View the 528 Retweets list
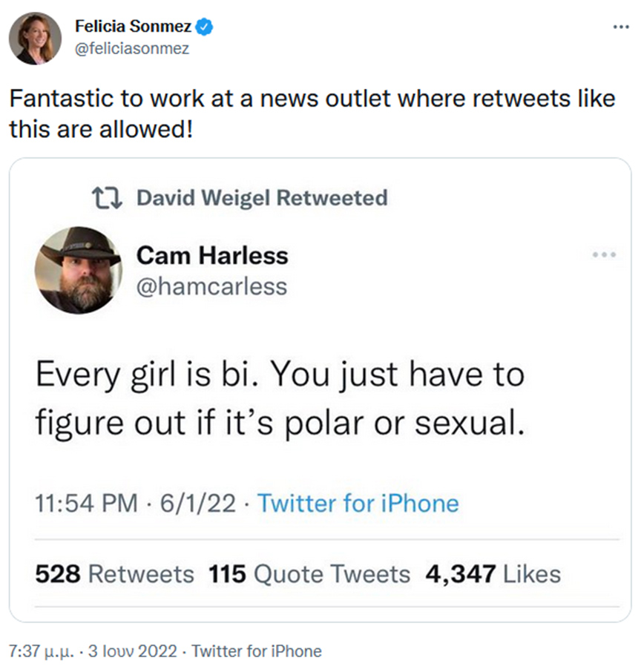644x669 pixels. pyautogui.click(x=115, y=573)
